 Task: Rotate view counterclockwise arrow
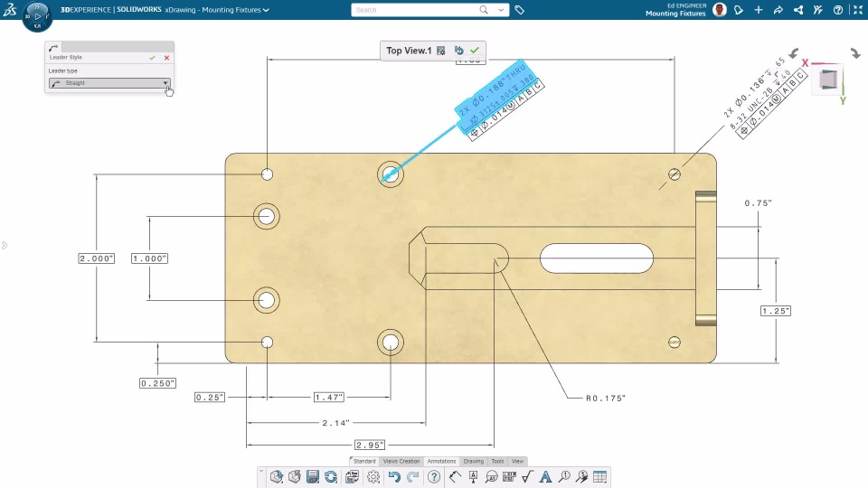pos(794,53)
